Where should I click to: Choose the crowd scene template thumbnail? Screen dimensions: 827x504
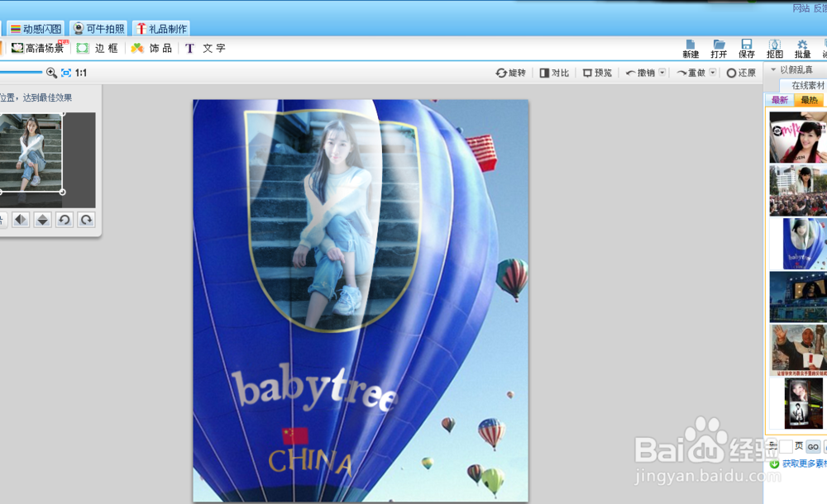point(798,190)
